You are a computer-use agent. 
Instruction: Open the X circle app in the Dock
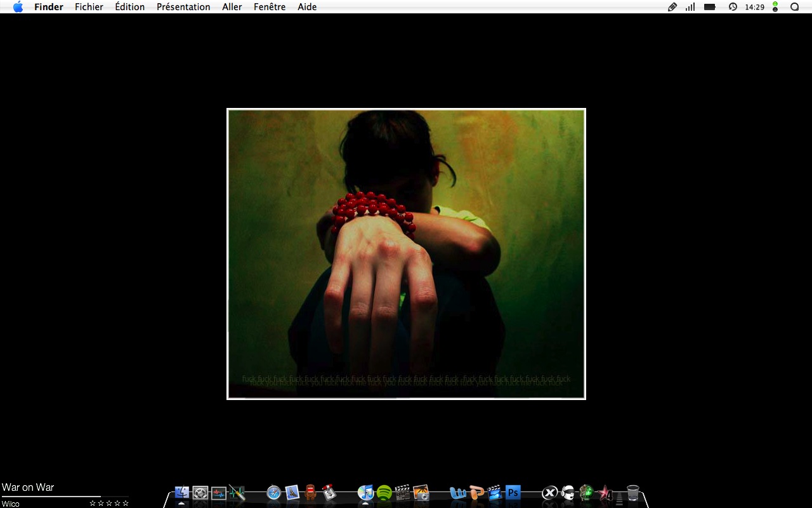coord(550,493)
